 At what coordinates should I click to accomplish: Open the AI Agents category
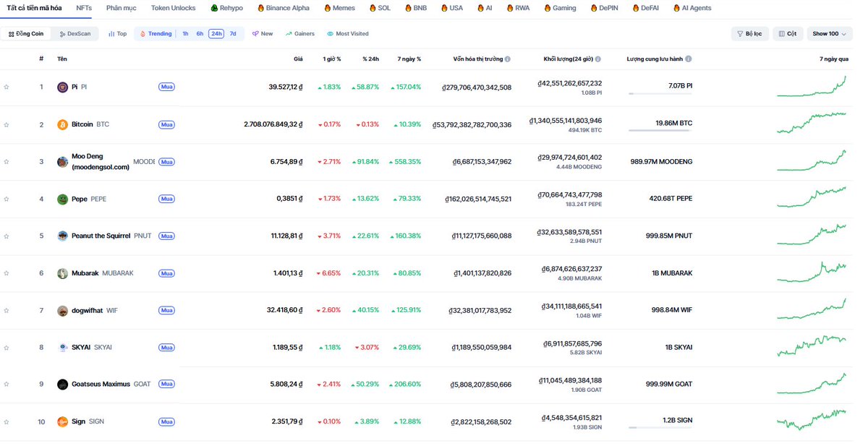(x=692, y=8)
